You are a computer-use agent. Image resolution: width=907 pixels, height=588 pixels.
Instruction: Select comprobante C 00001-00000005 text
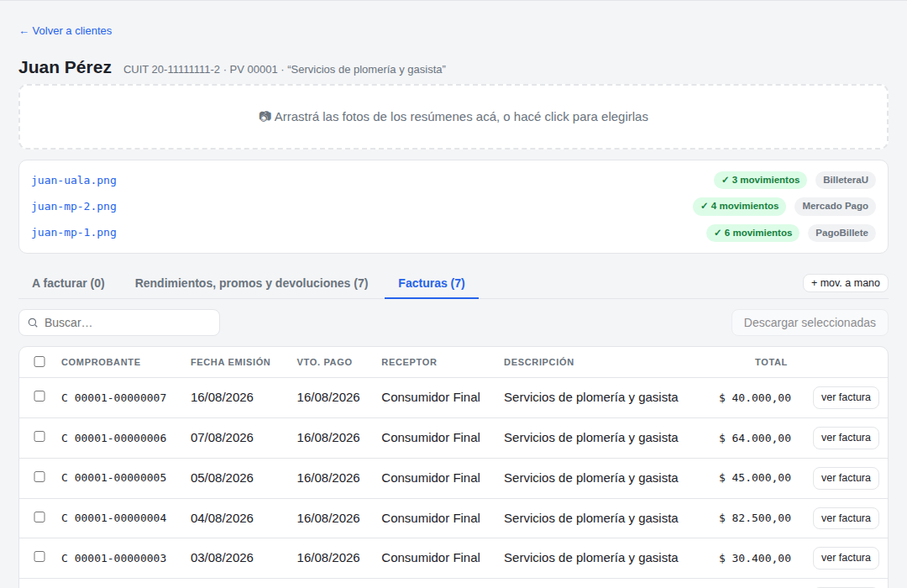tap(114, 478)
